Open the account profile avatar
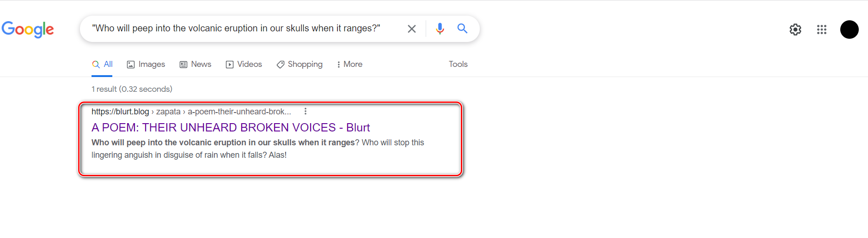 pyautogui.click(x=849, y=30)
